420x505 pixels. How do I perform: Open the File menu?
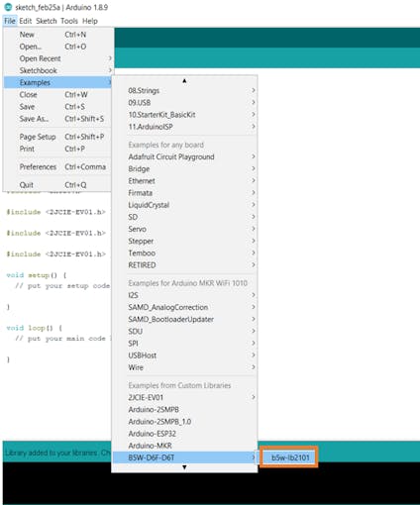[10, 21]
